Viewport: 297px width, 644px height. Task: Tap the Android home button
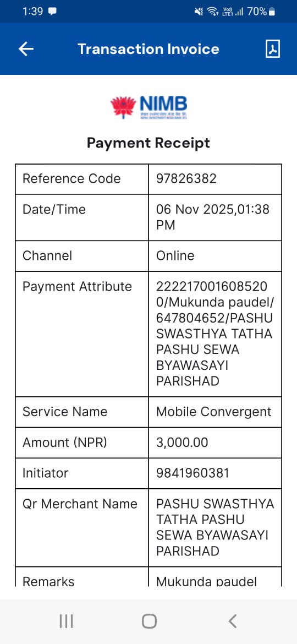click(149, 621)
